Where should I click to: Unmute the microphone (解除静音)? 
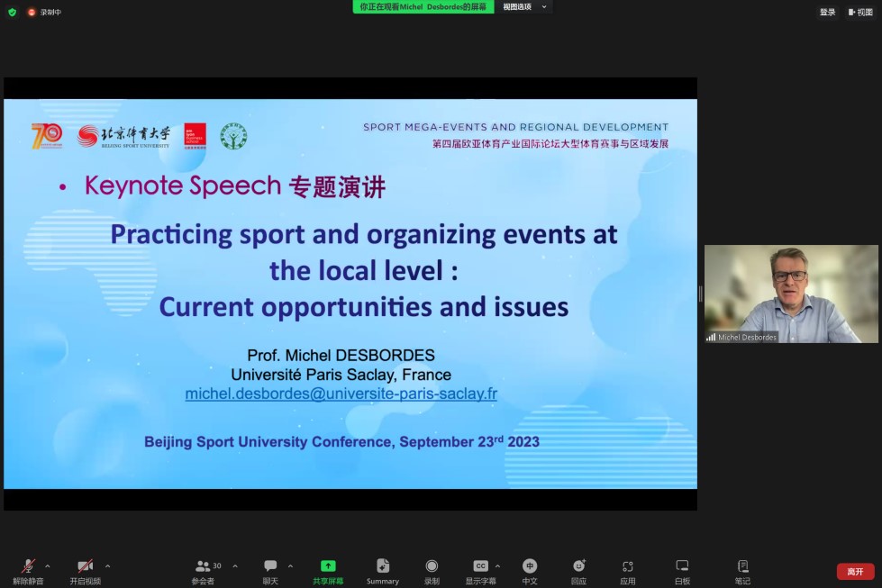[x=28, y=566]
